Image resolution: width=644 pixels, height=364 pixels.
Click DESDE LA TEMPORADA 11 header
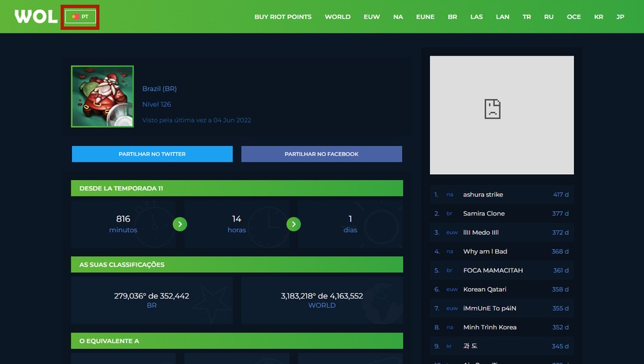click(x=237, y=188)
